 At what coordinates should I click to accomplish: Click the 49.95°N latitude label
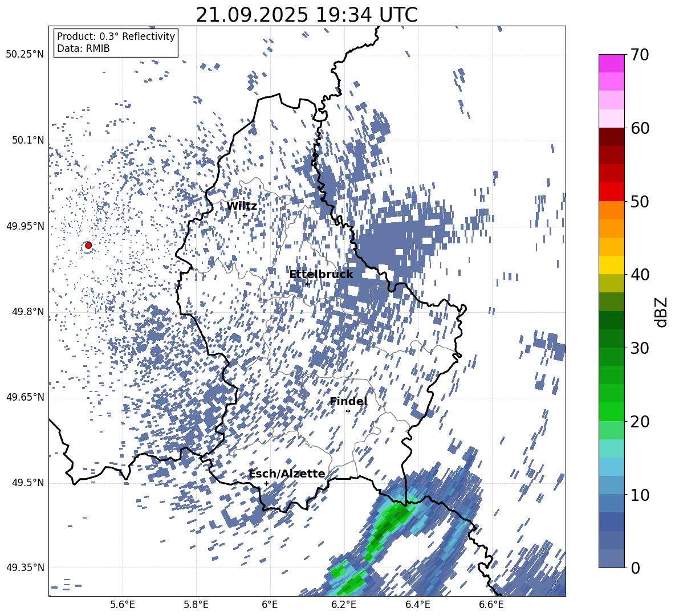click(25, 226)
